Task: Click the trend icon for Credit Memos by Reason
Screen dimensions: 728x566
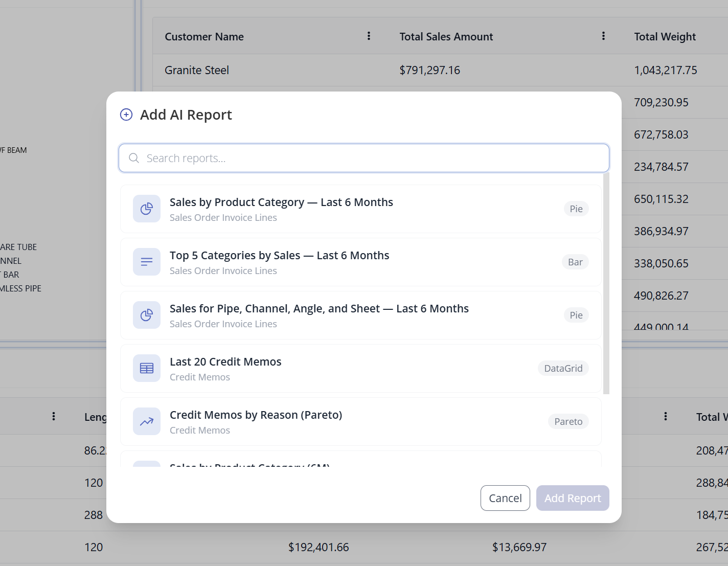Action: [147, 421]
